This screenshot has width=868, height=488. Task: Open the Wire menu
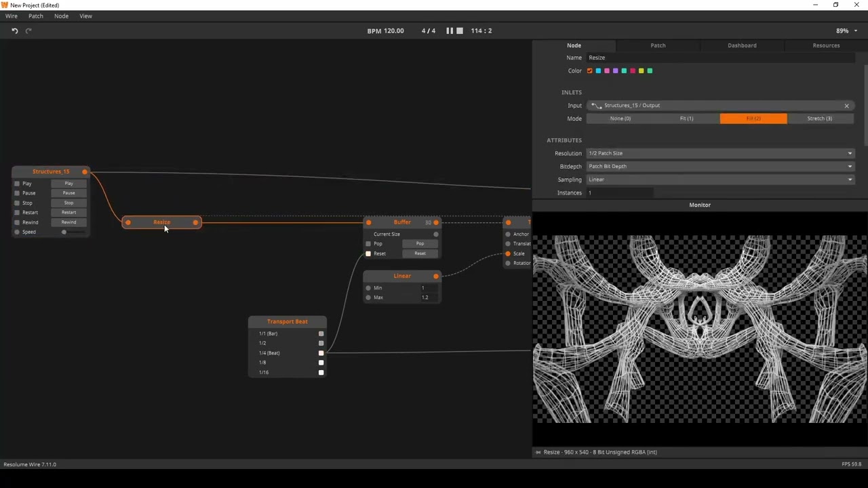[12, 16]
